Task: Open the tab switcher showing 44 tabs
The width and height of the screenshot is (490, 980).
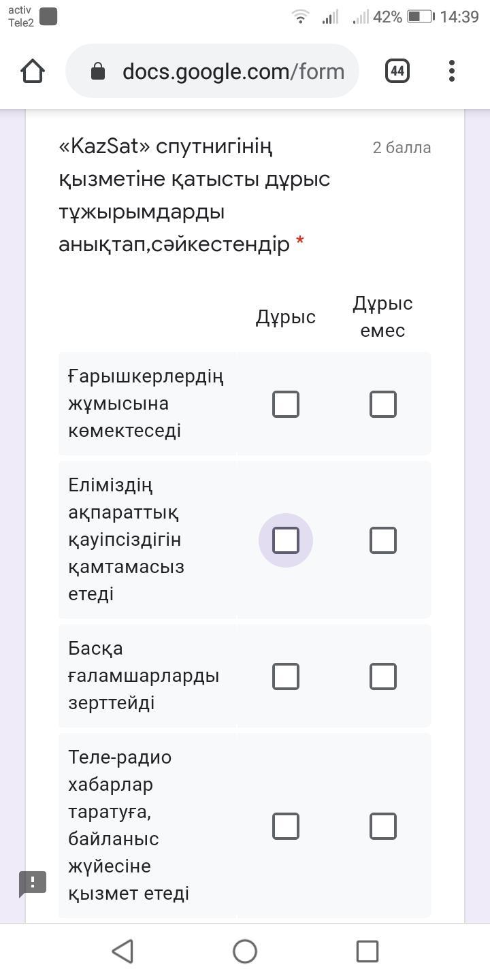Action: tap(397, 71)
